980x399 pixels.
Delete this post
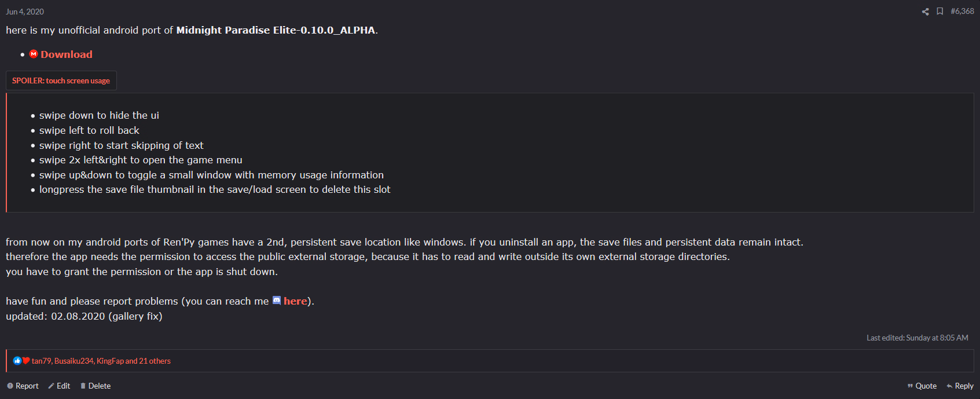pos(96,386)
